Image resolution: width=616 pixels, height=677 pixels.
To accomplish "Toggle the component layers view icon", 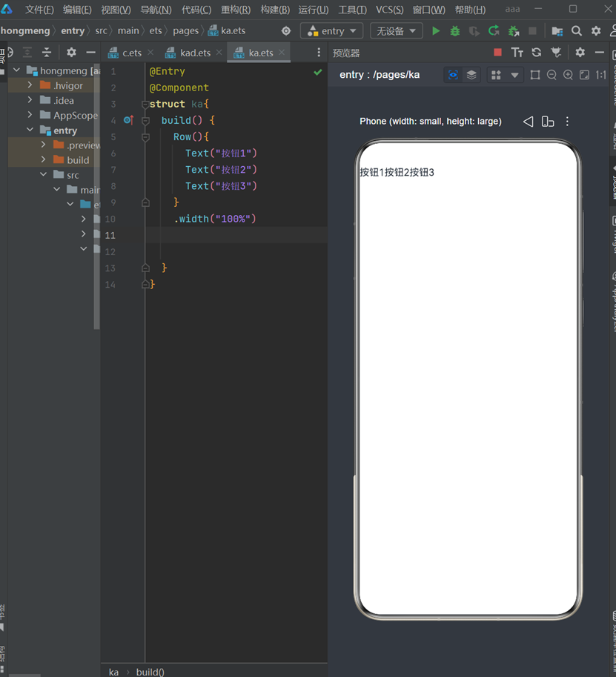I will coord(471,75).
